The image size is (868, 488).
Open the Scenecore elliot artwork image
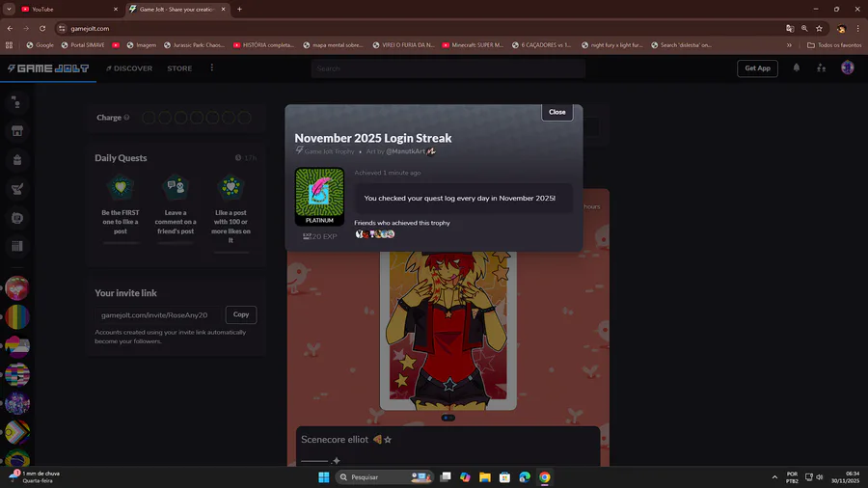448,330
